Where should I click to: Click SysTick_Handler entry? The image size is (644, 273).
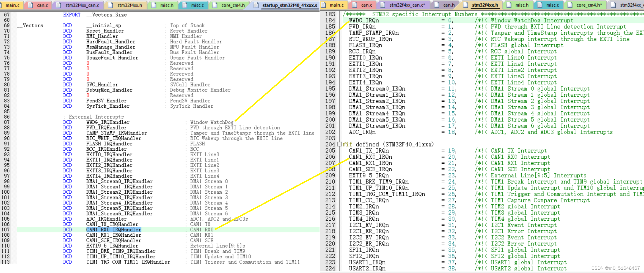tap(108, 106)
